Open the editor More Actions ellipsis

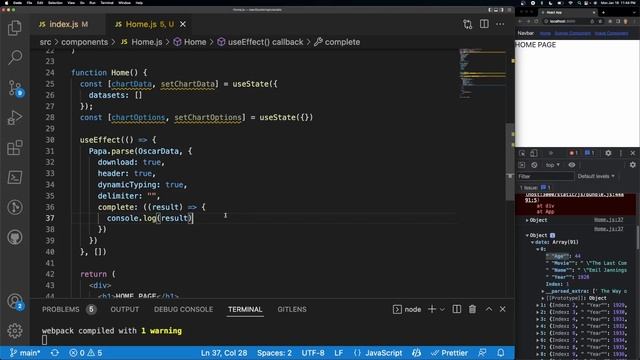coord(500,24)
